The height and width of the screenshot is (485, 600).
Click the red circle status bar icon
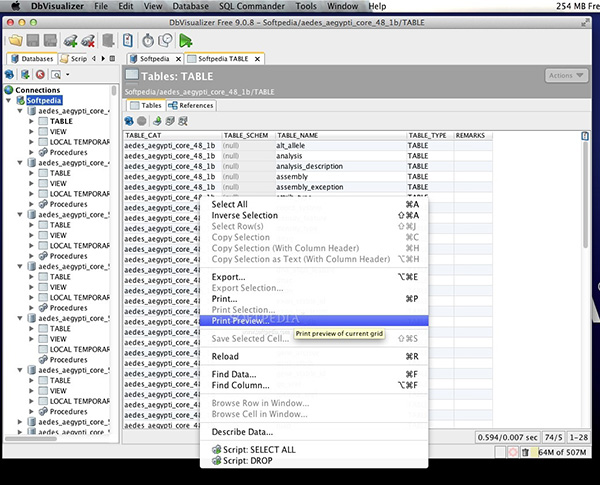tap(512, 452)
